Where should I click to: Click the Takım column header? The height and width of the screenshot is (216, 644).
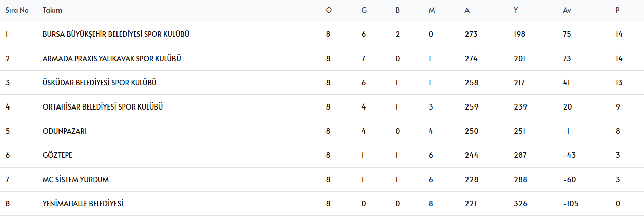click(52, 11)
